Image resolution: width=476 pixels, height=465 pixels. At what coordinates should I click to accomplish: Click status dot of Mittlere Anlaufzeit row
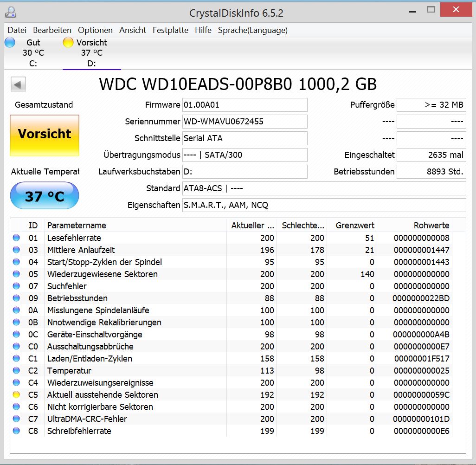coord(16,250)
